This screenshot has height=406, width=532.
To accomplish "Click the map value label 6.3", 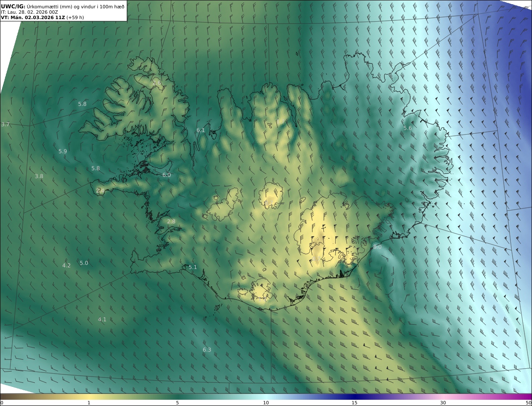I will (x=207, y=350).
